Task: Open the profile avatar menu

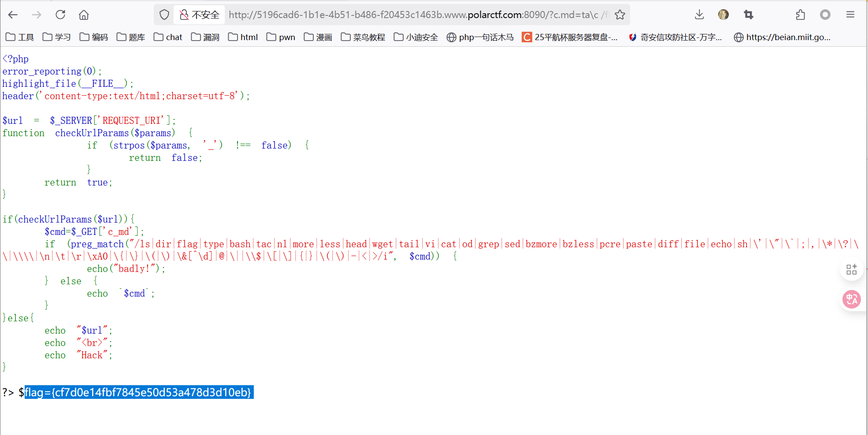Action: point(723,15)
